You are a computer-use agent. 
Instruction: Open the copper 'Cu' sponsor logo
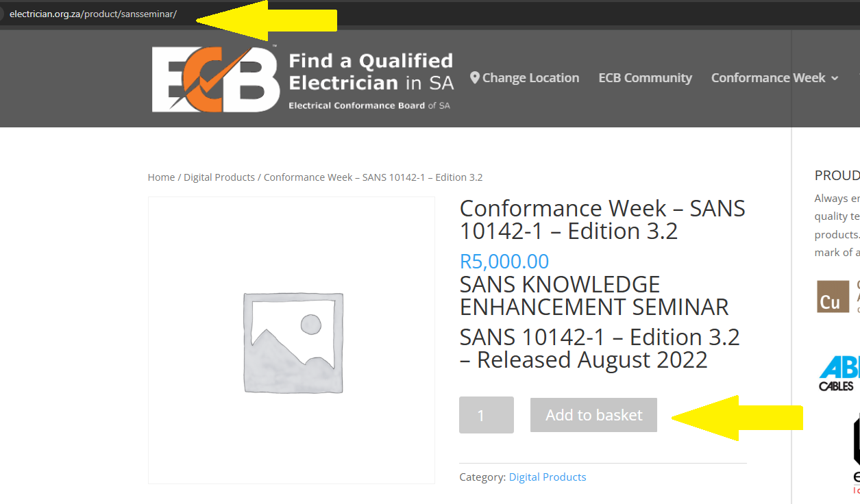coord(832,297)
